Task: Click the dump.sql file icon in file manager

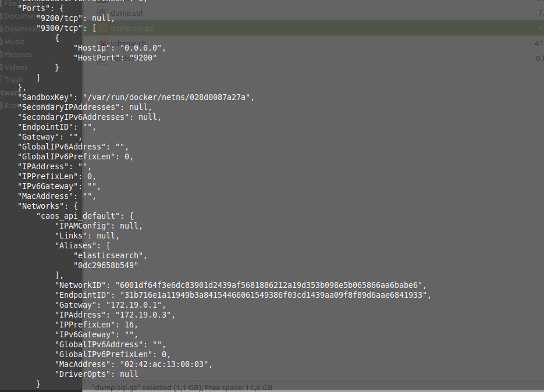Action: tap(102, 13)
